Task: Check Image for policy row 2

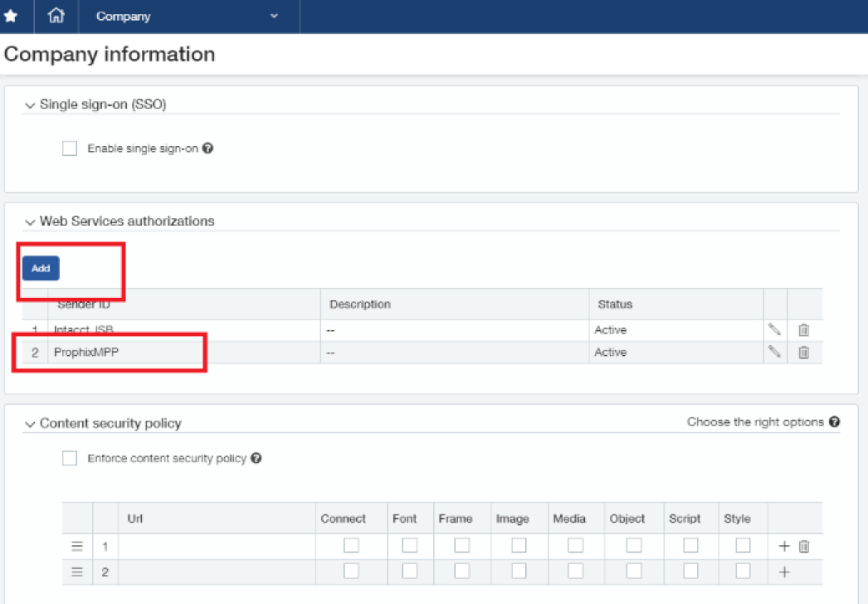Action: tap(519, 571)
